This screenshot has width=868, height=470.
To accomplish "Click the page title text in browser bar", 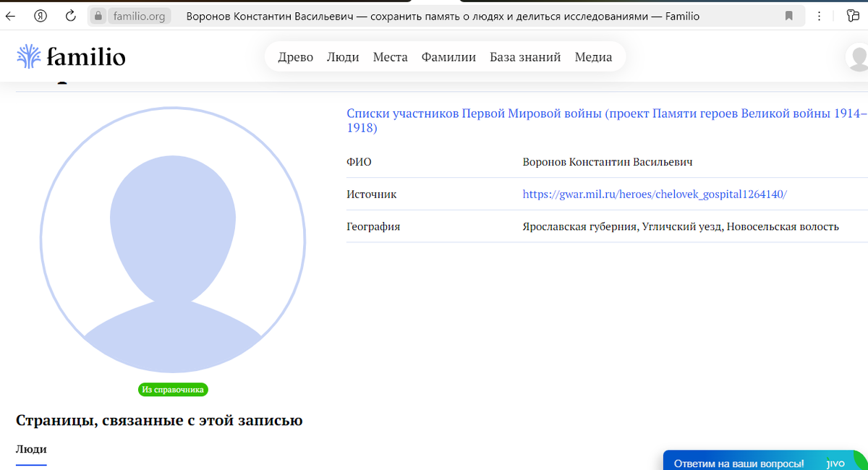I will [443, 16].
